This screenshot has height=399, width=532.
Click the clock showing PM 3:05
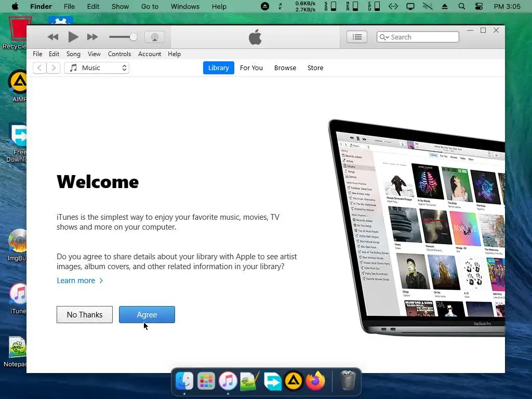click(x=507, y=6)
